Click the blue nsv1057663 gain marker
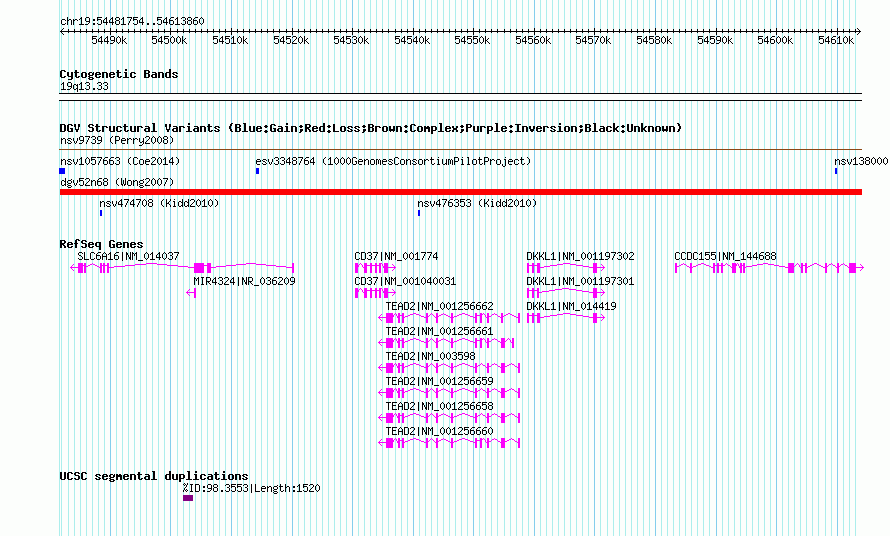The width and height of the screenshot is (890, 536). (x=62, y=171)
